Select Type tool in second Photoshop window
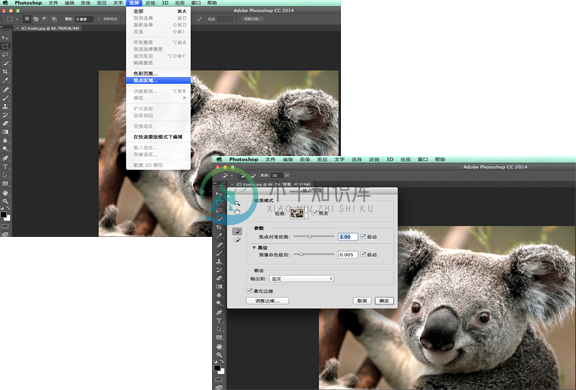 [219, 321]
